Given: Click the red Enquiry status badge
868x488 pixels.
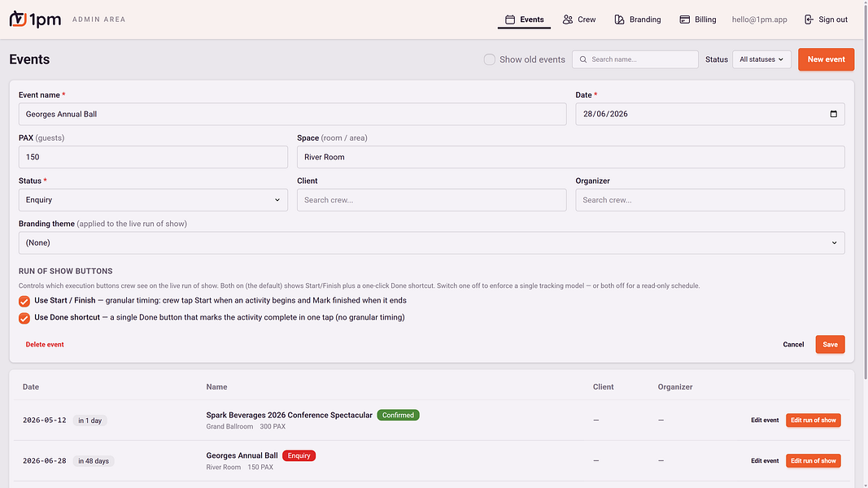Looking at the screenshot, I should 299,456.
